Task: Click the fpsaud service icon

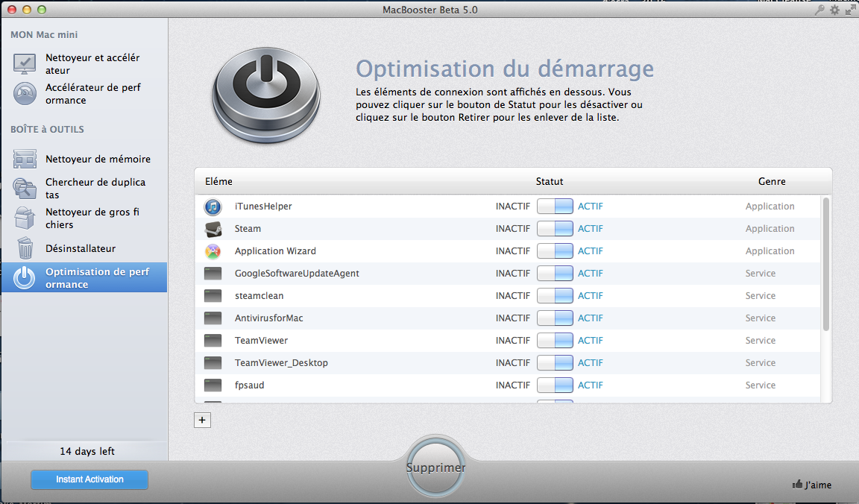Action: [x=213, y=385]
